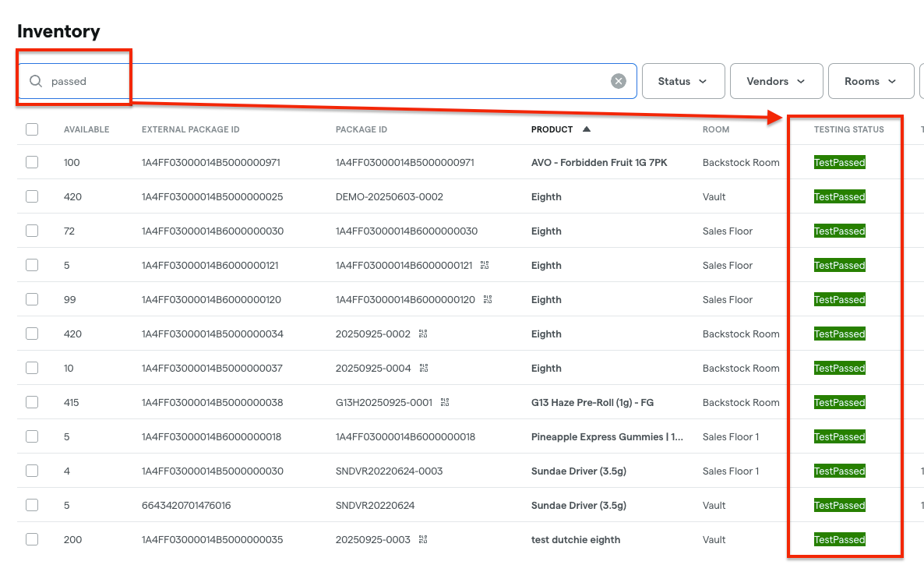Viewport: 924px width, 579px height.
Task: Click available quantity 200
Action: [x=72, y=539]
